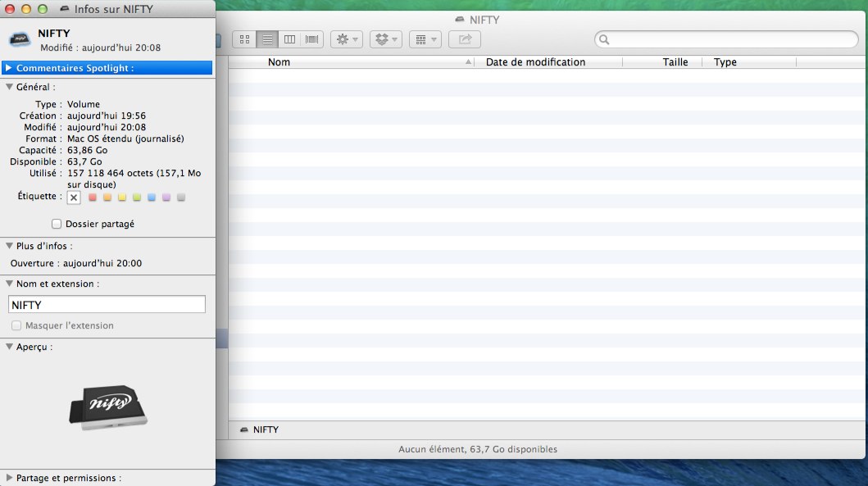The image size is (868, 486).
Task: Apply the gray label
Action: click(x=181, y=197)
